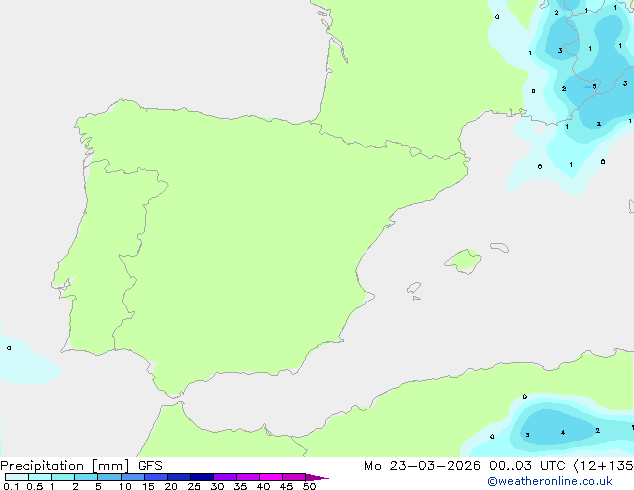This screenshot has width=634, height=490.
Task: Choose the 20 mm dark blue legend swatch
Action: 178,477
